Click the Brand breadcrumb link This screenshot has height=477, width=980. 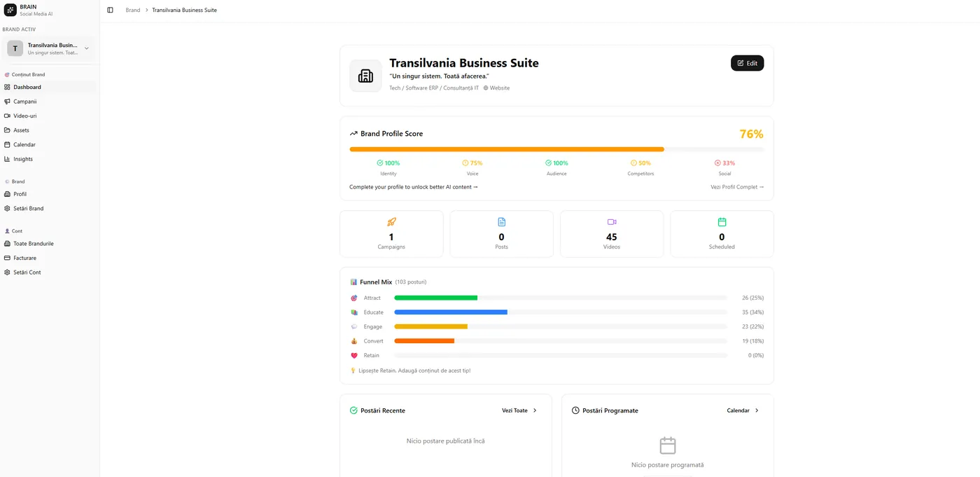133,10
